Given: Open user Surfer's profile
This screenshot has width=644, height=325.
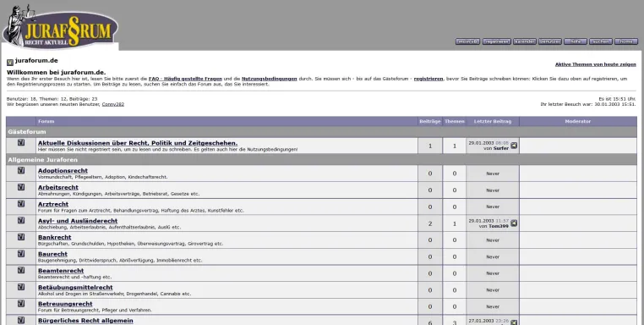Looking at the screenshot, I should click(x=500, y=148).
